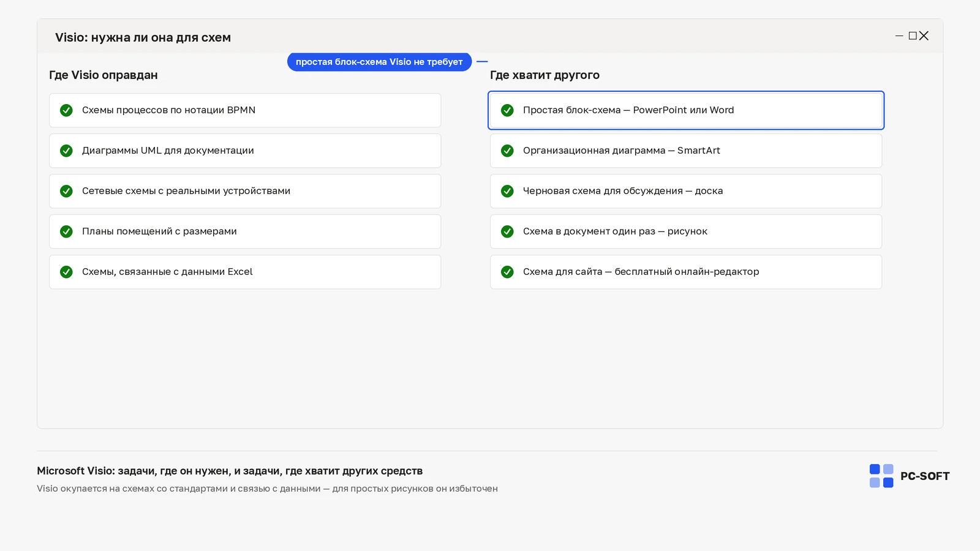Maximize the Visio window
This screenshot has width=980, height=551.
click(x=913, y=36)
